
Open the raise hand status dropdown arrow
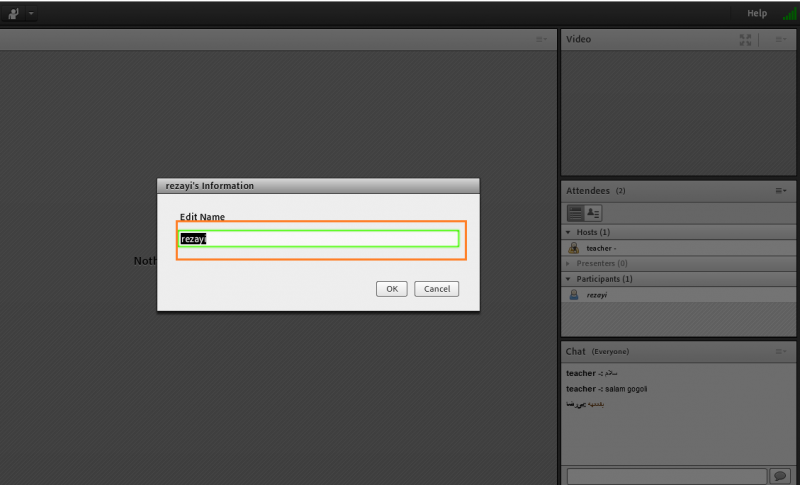point(31,14)
